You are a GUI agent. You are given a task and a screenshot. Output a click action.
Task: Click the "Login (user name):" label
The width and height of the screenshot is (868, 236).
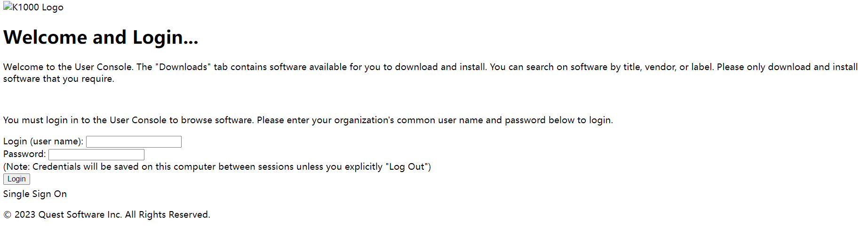click(x=43, y=142)
